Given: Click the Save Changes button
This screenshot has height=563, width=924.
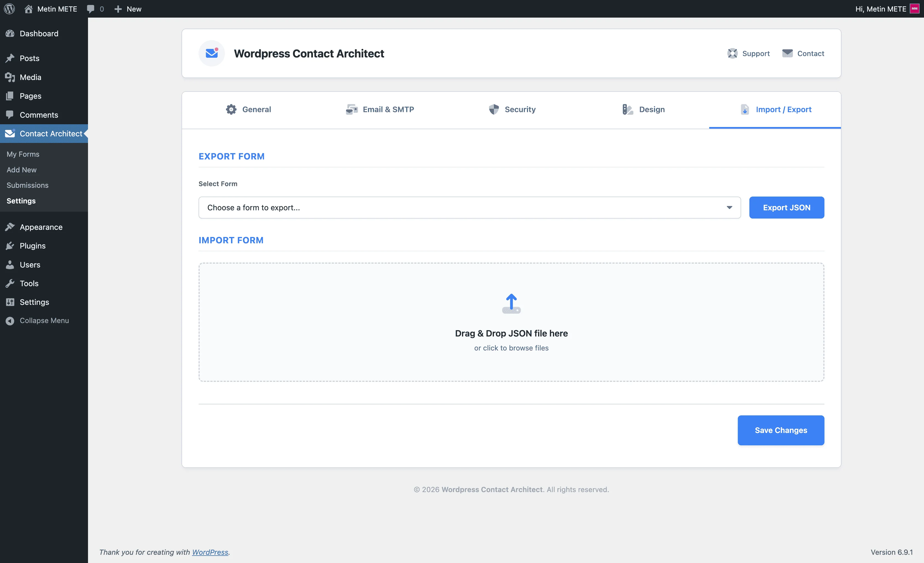Looking at the screenshot, I should [780, 430].
